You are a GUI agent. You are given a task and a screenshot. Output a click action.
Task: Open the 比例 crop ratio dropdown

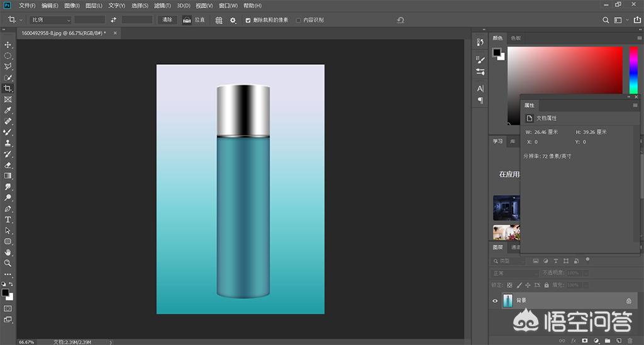pos(50,20)
